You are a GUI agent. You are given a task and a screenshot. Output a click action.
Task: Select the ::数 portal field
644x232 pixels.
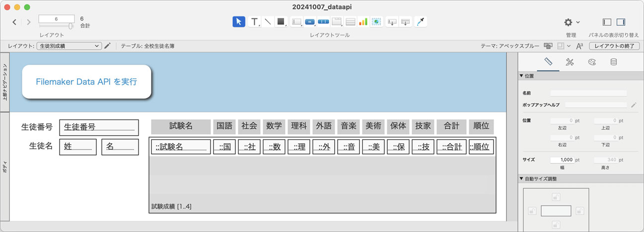click(274, 147)
